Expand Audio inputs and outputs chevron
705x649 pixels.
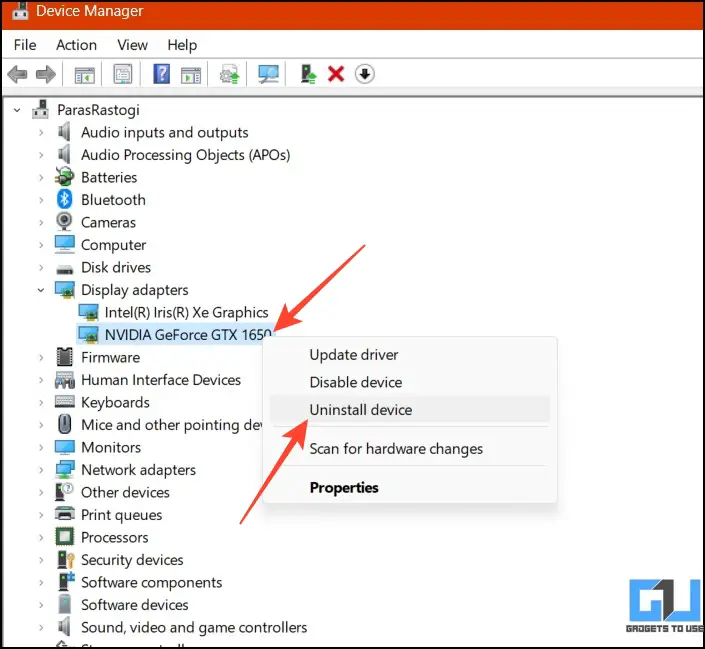(x=41, y=132)
